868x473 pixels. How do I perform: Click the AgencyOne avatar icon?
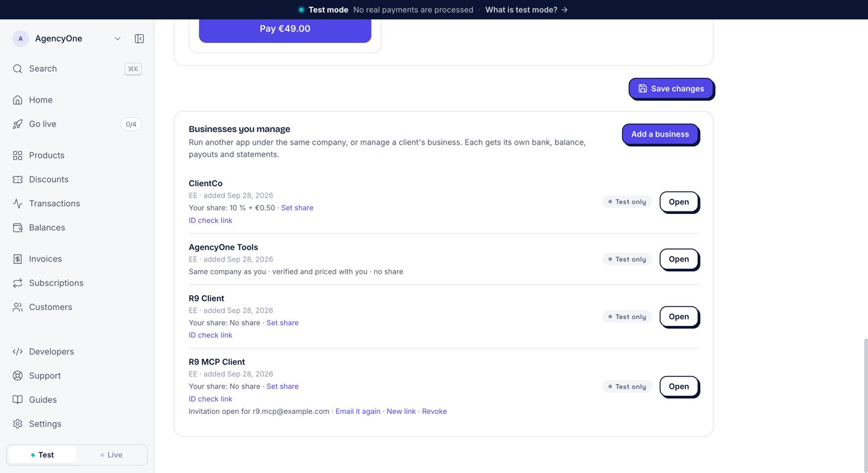pyautogui.click(x=20, y=39)
